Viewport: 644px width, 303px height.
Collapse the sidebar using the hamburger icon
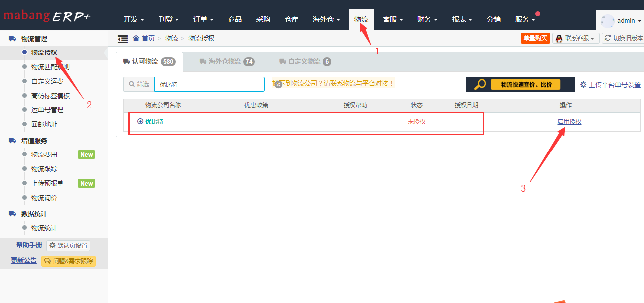(x=123, y=38)
